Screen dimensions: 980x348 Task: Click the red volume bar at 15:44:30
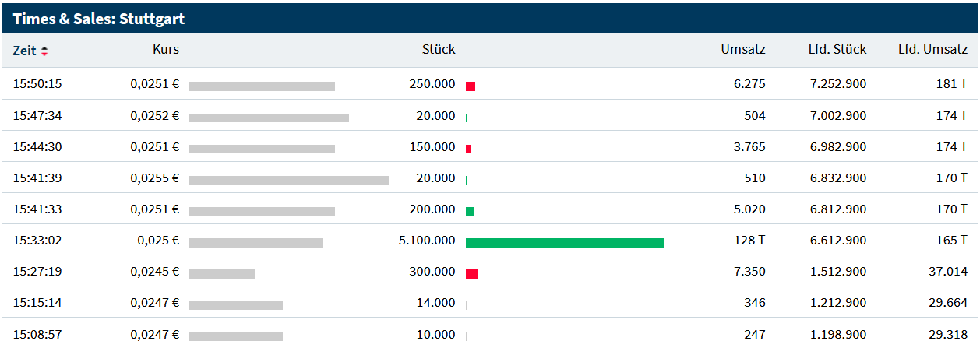click(x=468, y=149)
